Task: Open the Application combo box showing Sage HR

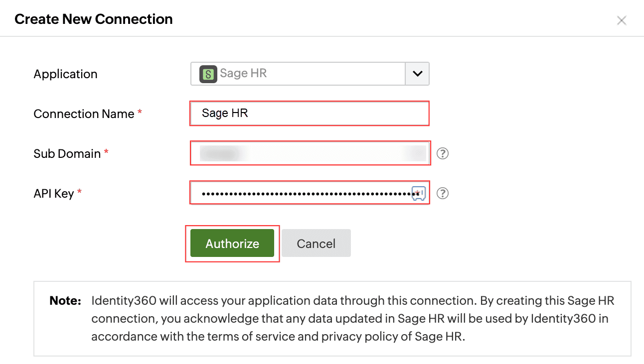Action: 298,74
